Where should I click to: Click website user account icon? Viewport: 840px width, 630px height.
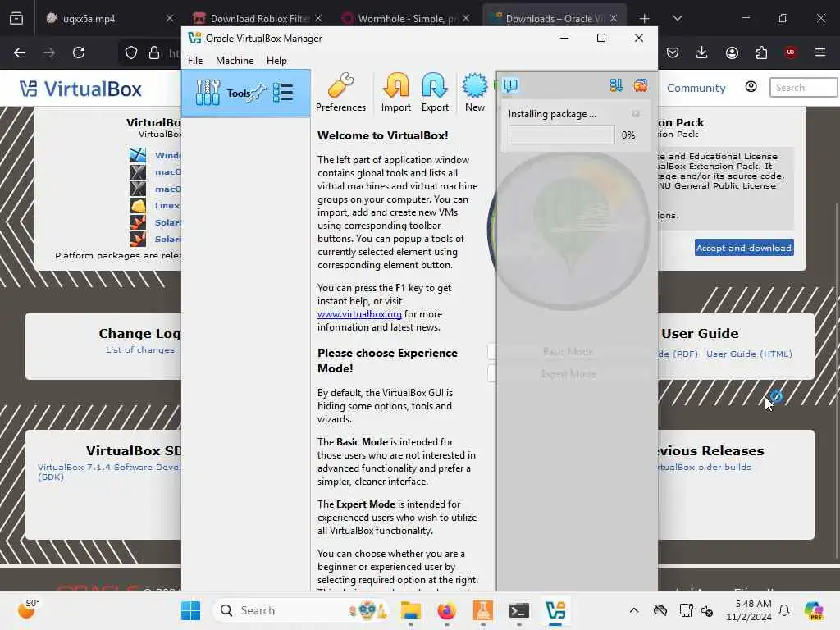(751, 87)
